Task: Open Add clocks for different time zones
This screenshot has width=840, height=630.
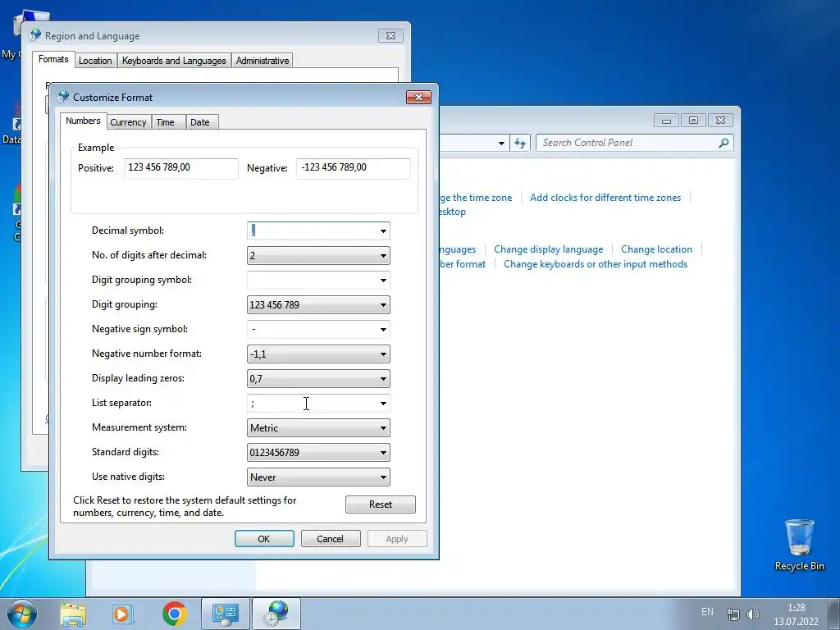Action: click(605, 198)
